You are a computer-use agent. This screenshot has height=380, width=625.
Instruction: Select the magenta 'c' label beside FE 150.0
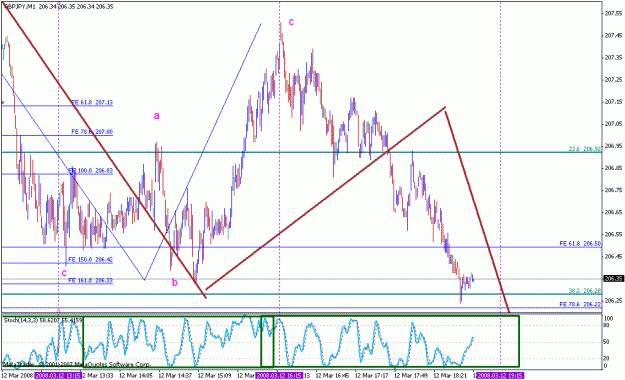pyautogui.click(x=64, y=273)
